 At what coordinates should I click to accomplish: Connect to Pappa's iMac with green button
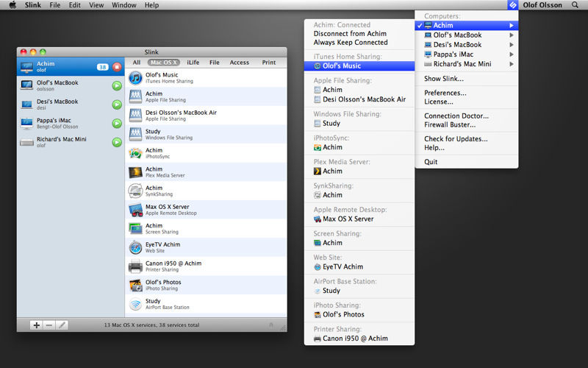pos(117,123)
